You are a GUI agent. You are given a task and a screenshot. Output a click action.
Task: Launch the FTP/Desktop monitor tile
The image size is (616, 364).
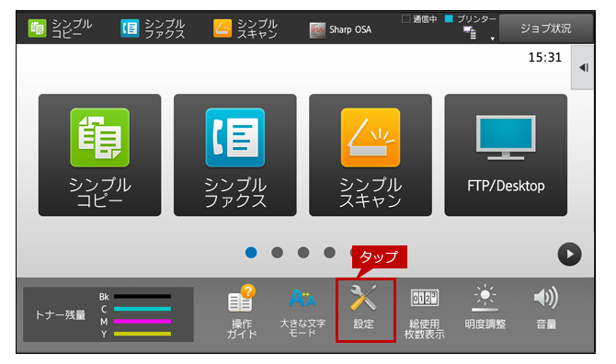[506, 155]
